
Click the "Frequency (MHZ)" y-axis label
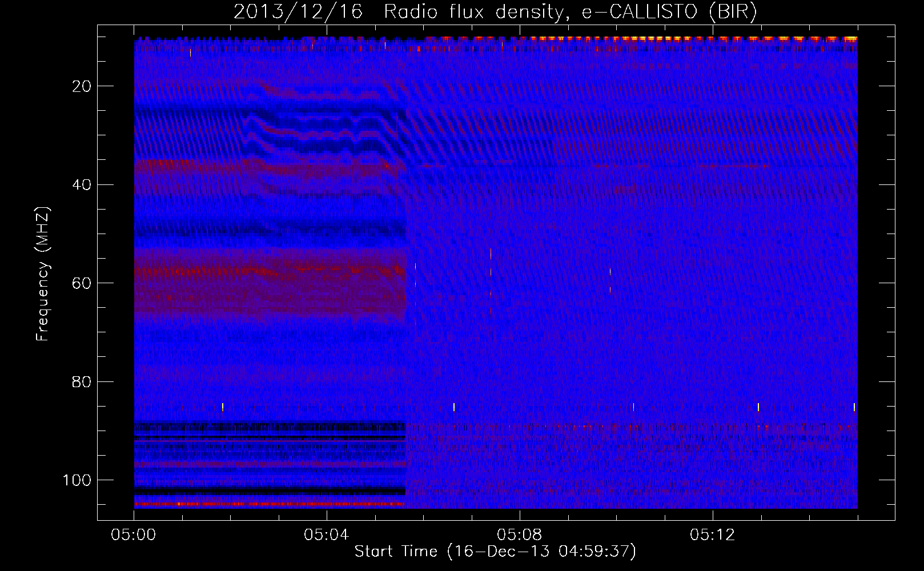point(43,274)
